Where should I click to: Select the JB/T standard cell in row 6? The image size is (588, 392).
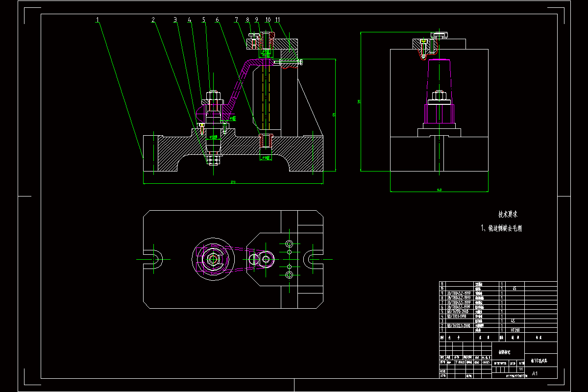[x=459, y=307]
